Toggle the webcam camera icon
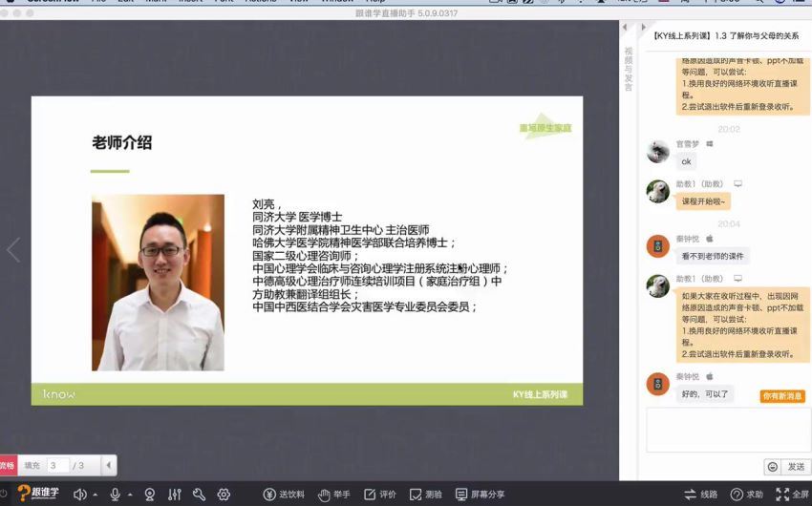812x506 pixels. (x=150, y=495)
